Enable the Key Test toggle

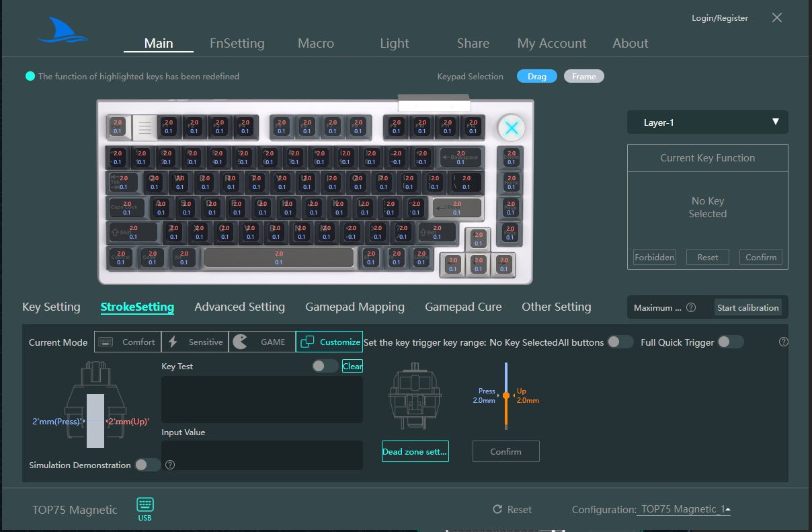coord(325,366)
